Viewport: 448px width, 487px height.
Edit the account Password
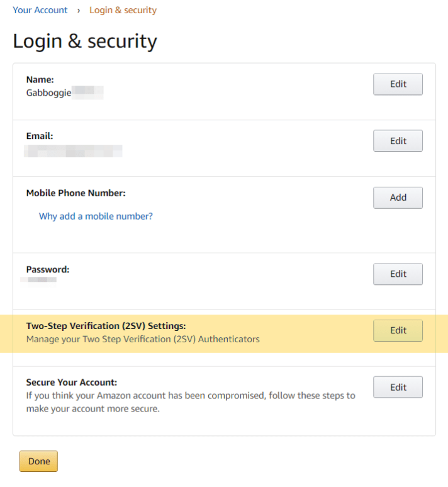398,274
